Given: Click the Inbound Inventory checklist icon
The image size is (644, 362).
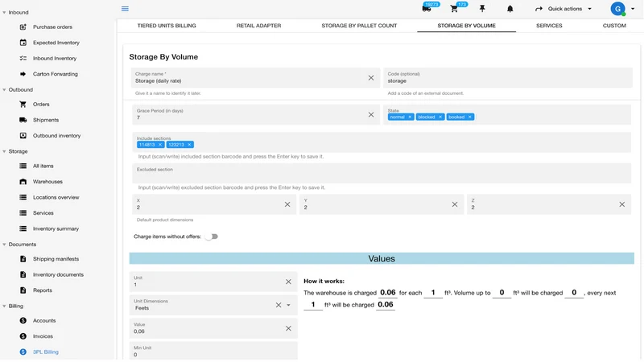Looking at the screenshot, I should pyautogui.click(x=23, y=58).
